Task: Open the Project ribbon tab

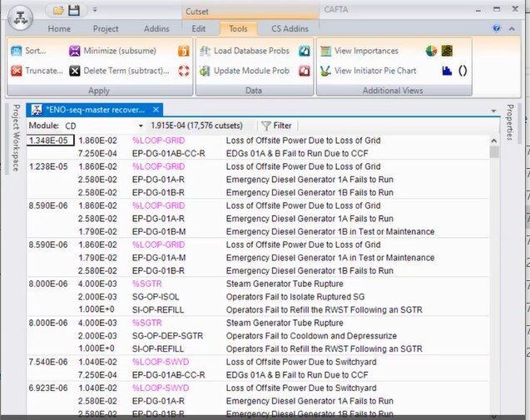Action: [106, 28]
